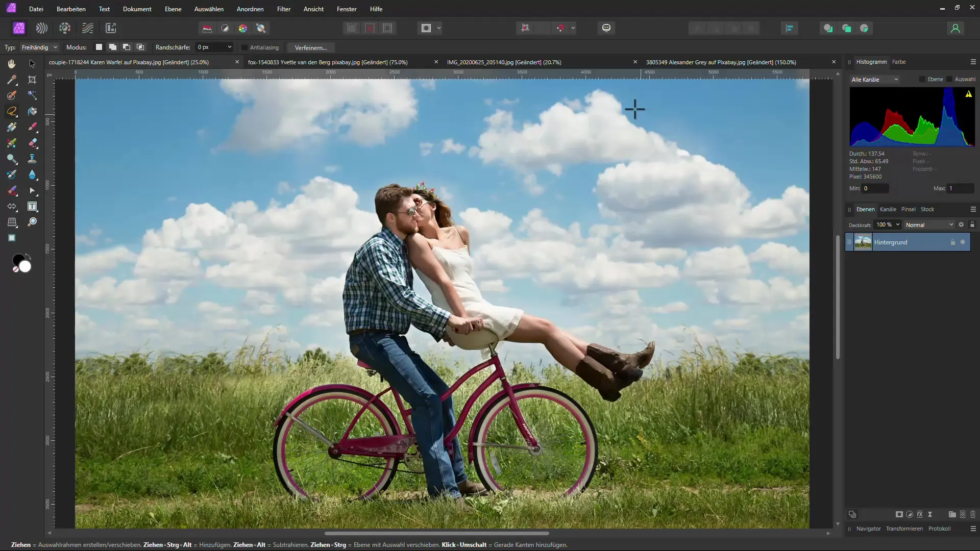This screenshot has width=980, height=551.
Task: Select the Mesh Warp grid tool
Action: 12,222
